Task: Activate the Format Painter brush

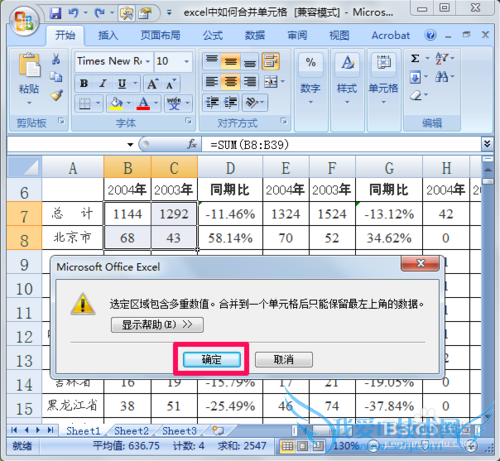Action: [x=57, y=95]
